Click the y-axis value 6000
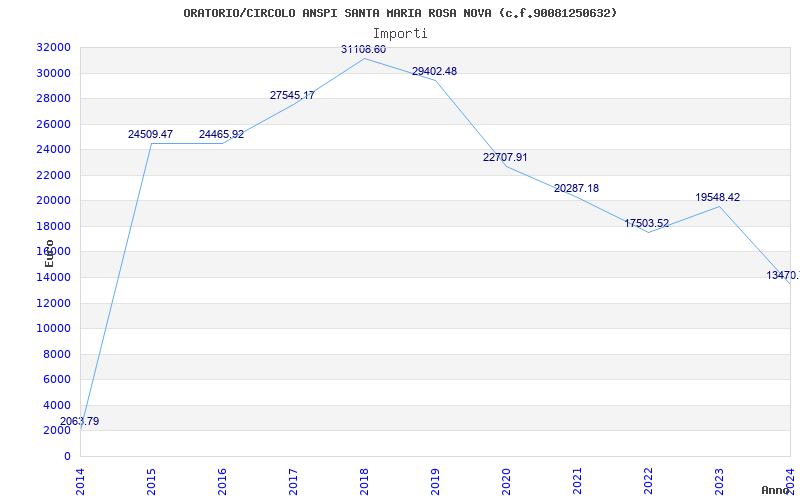This screenshot has width=800, height=500. pyautogui.click(x=56, y=380)
